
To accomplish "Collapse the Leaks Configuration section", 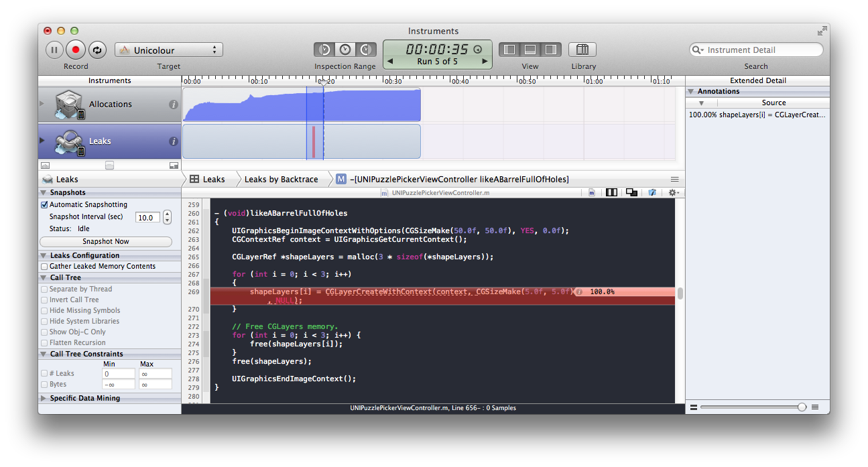I will [44, 256].
